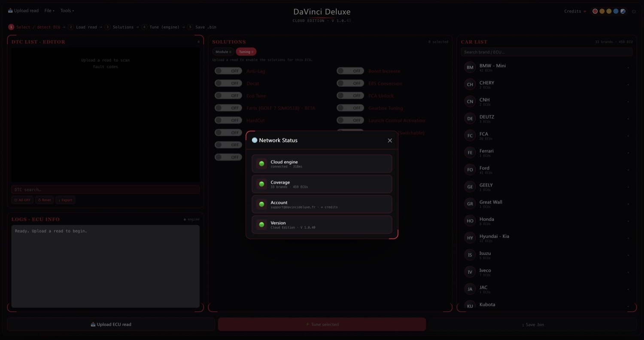The height and width of the screenshot is (340, 644).
Task: Click the CN badge for CNH
Action: click(x=470, y=102)
